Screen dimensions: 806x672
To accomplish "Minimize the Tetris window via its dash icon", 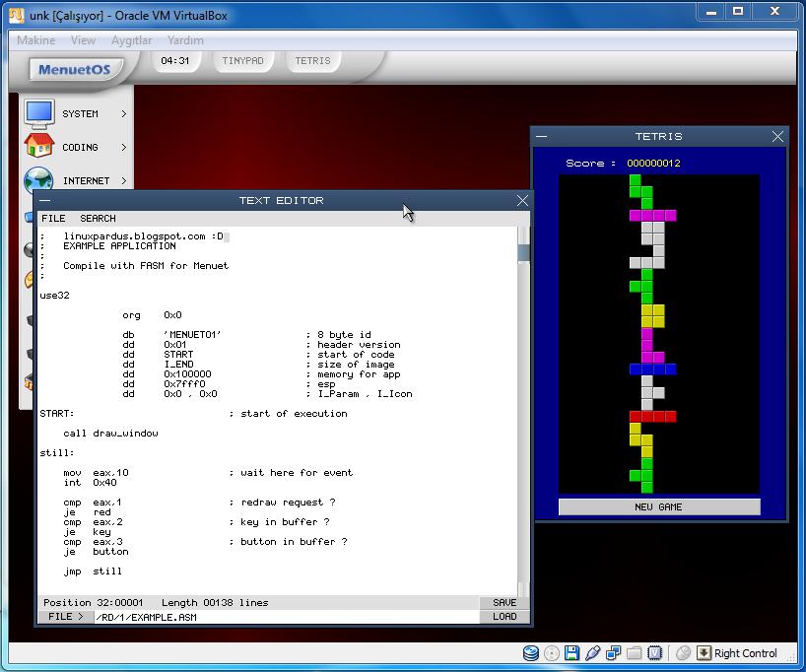I will tap(541, 136).
